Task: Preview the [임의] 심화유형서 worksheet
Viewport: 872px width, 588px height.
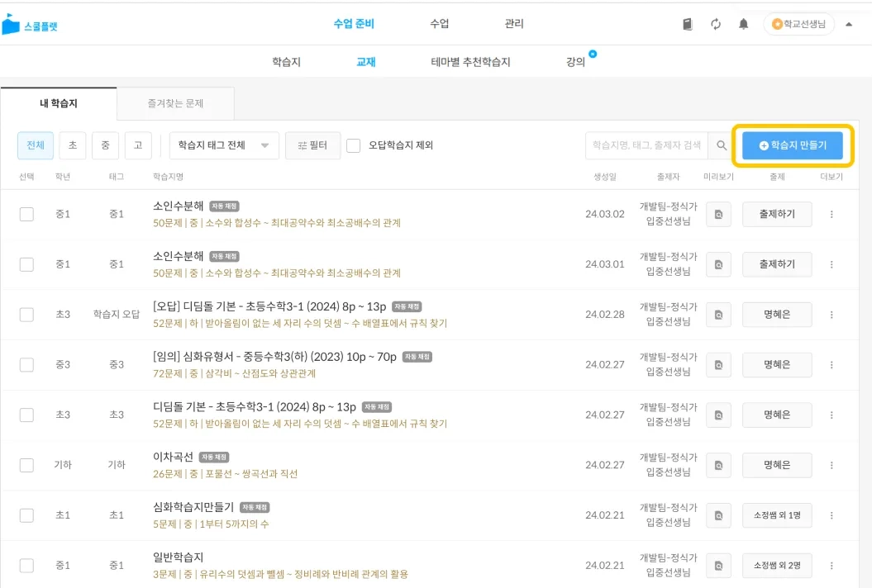Action: point(718,364)
